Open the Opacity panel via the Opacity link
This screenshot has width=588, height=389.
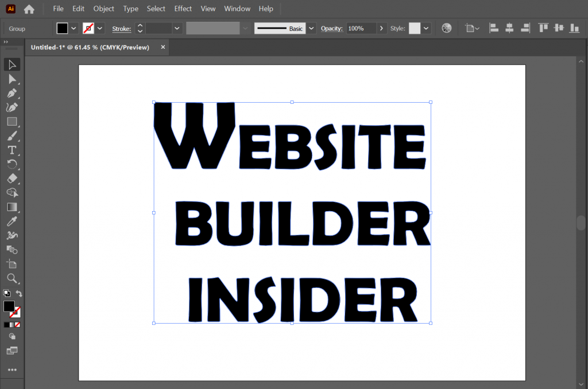[x=332, y=28]
